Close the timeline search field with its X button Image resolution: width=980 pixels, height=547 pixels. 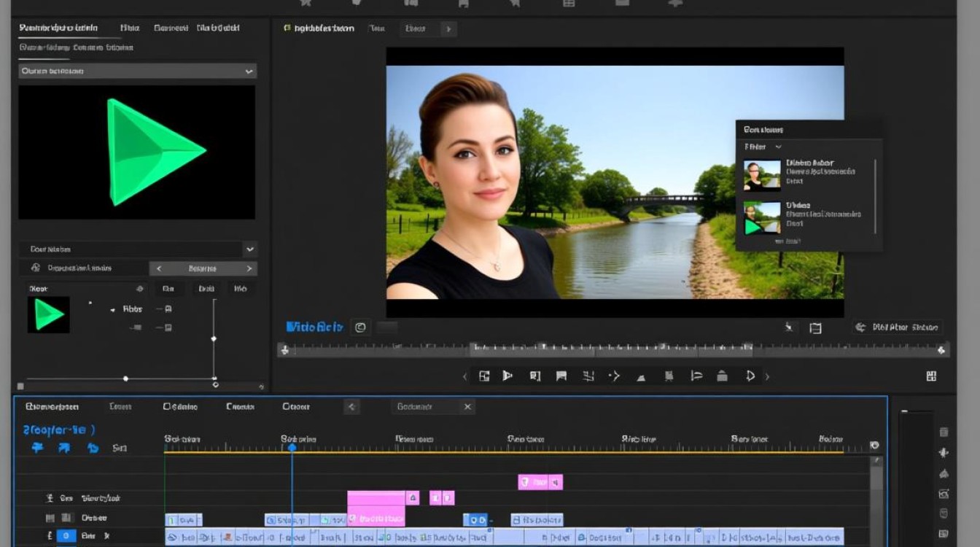coord(467,407)
